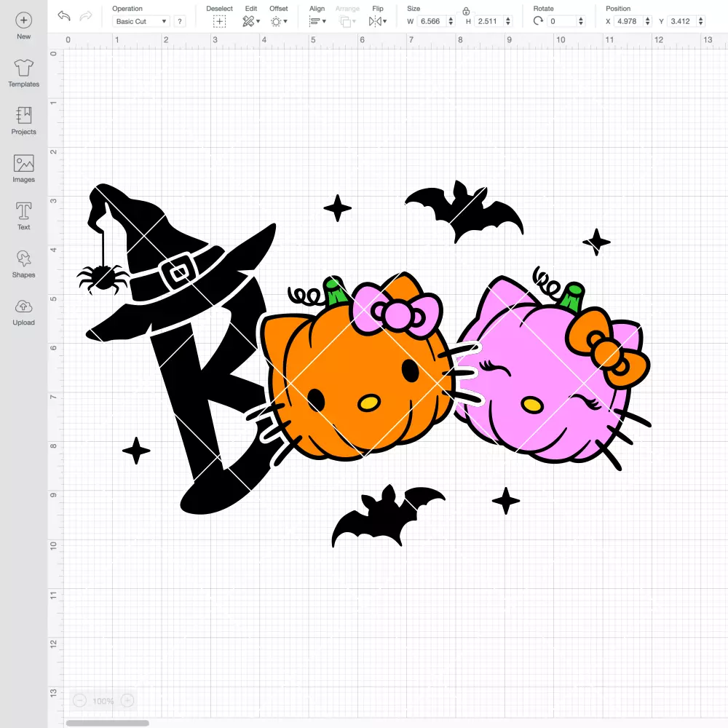Redo the last action

pos(85,16)
